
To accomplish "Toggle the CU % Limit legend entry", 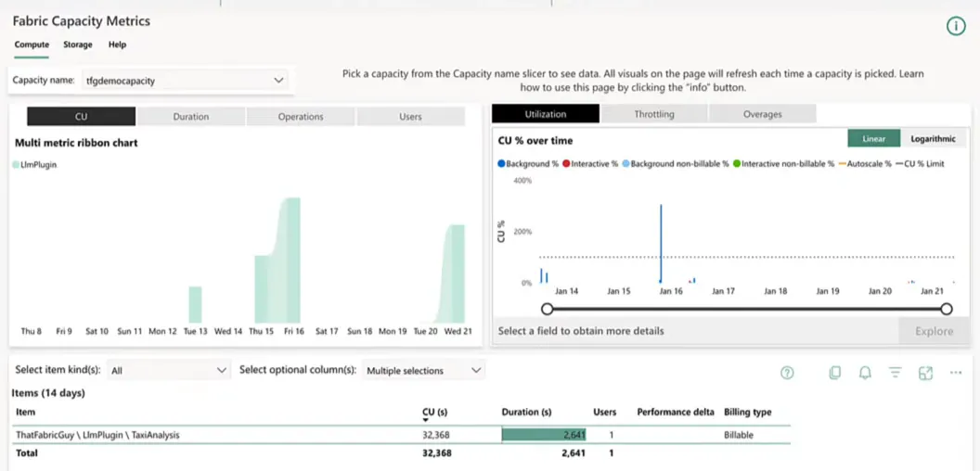I will point(920,164).
